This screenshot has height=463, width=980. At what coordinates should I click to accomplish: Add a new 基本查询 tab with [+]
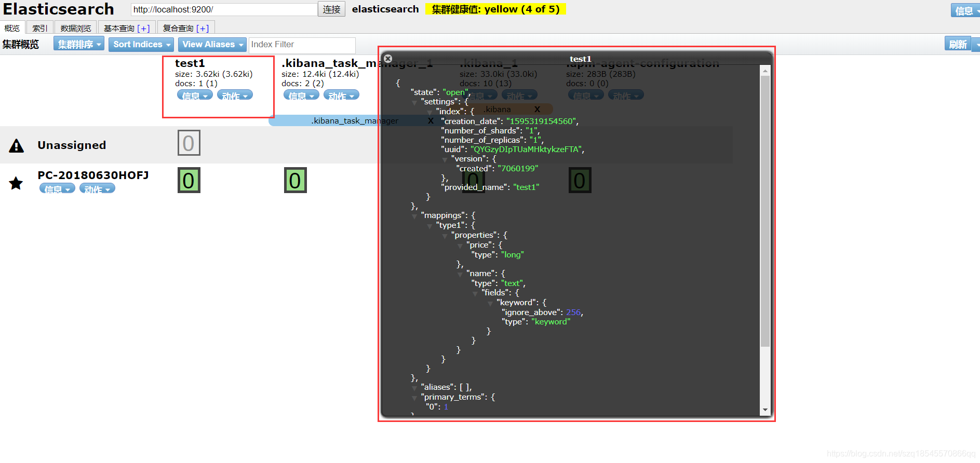click(x=144, y=29)
